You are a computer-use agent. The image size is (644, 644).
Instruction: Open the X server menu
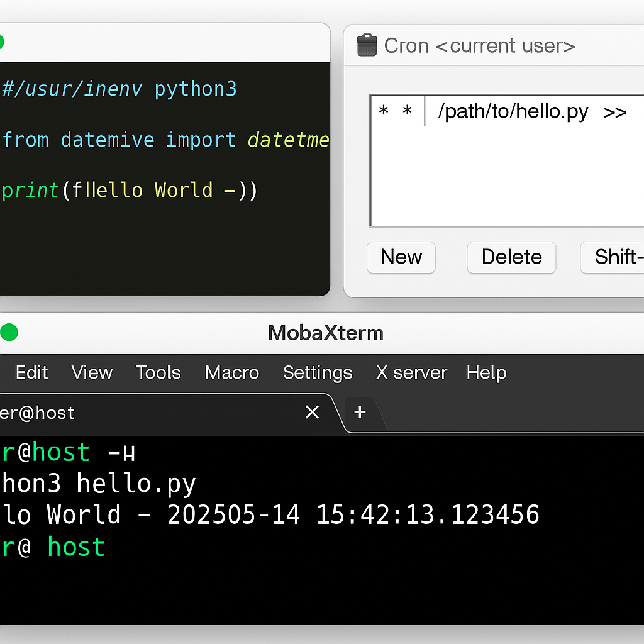[x=411, y=372]
